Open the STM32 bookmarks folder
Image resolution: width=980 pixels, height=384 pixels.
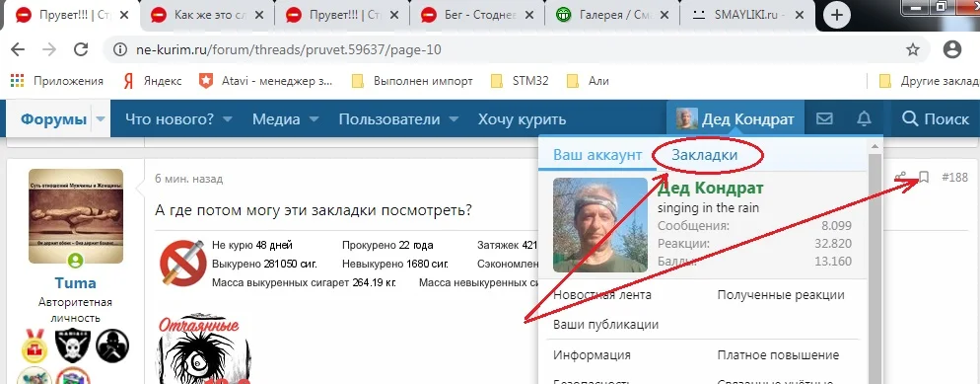pos(520,81)
